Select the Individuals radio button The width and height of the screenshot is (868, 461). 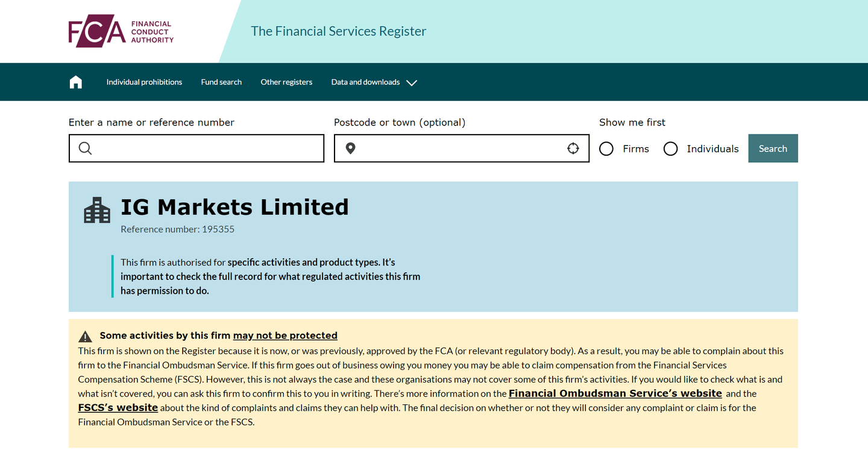pyautogui.click(x=670, y=148)
